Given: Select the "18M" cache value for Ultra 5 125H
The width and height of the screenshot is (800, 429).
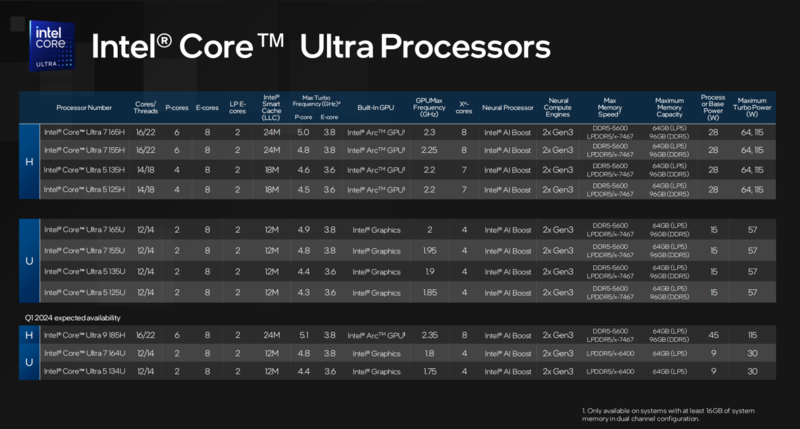Looking at the screenshot, I should point(271,189).
